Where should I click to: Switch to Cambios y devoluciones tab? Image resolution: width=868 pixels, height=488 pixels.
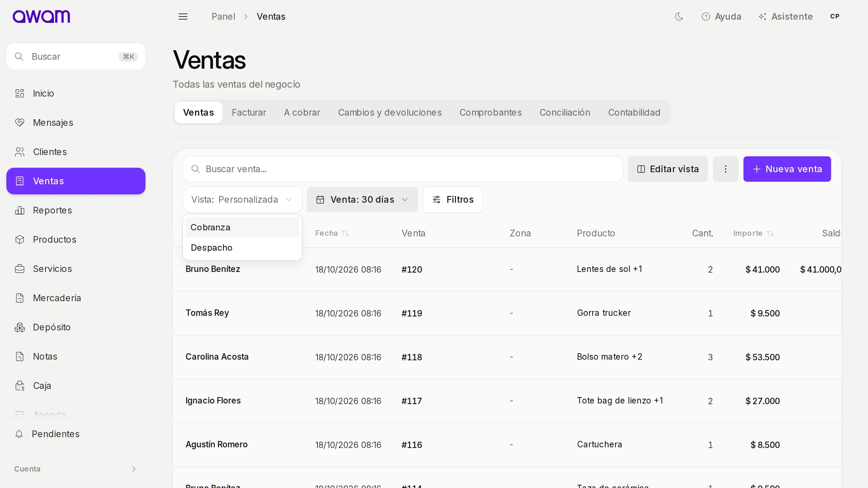click(x=390, y=112)
